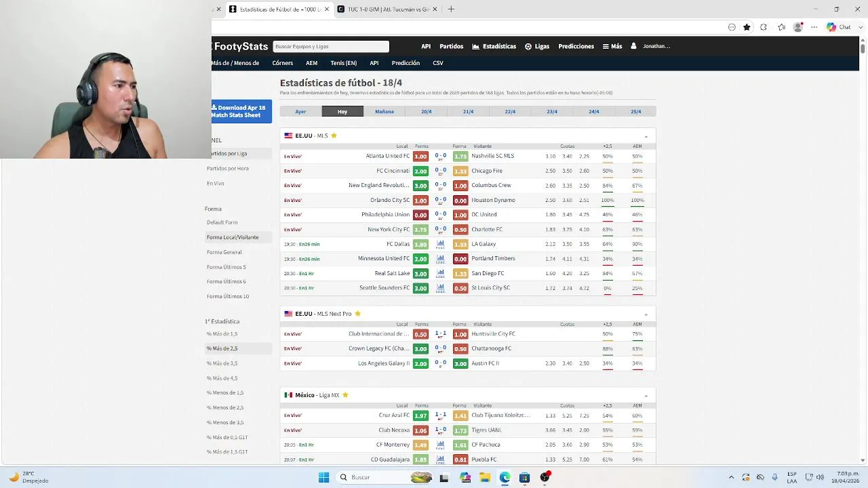Select the 25/4 date tab
Screen dimensions: 868x488
coord(635,111)
